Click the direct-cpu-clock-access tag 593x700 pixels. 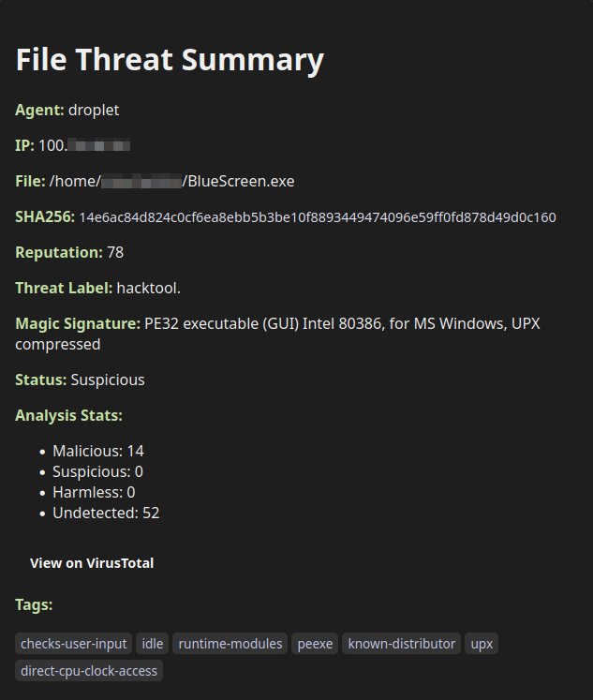coord(89,671)
